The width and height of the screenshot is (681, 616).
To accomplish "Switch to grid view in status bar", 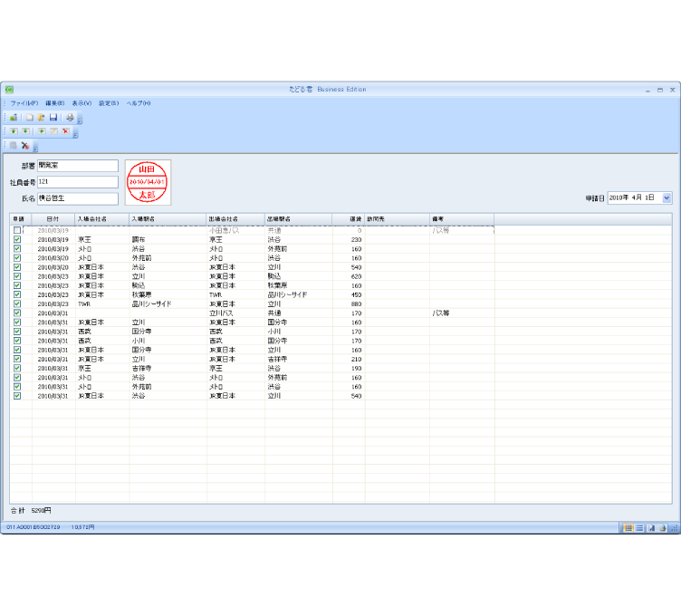I will tap(628, 528).
